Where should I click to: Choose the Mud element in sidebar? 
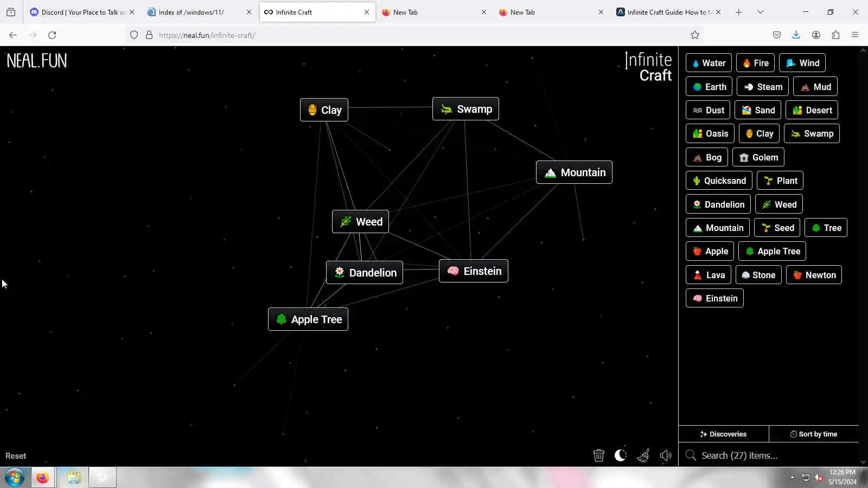coord(815,87)
